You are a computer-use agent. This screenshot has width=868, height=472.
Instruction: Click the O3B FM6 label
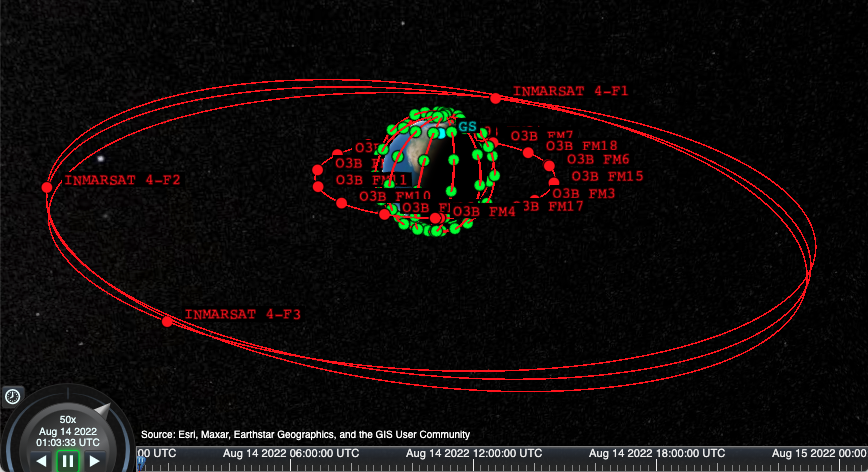[598, 159]
